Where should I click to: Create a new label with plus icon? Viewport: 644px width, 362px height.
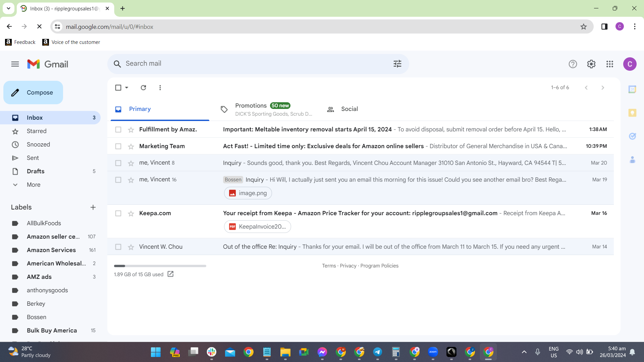(x=93, y=207)
